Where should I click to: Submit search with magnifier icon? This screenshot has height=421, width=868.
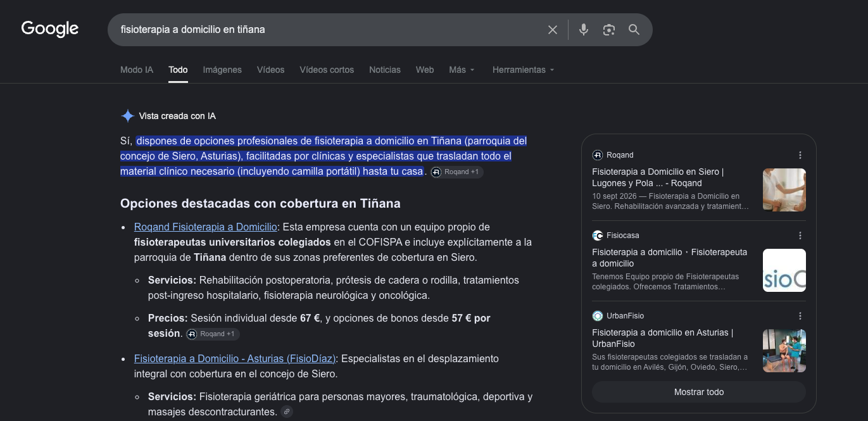click(x=634, y=30)
